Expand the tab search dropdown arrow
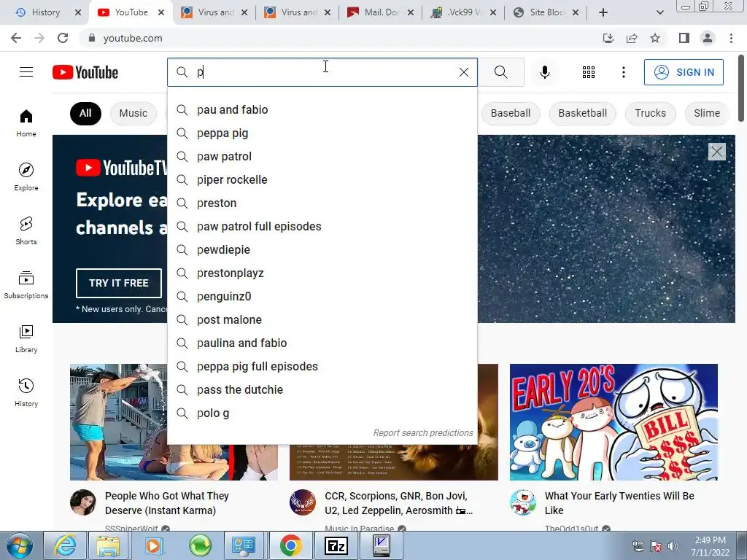 (x=659, y=12)
